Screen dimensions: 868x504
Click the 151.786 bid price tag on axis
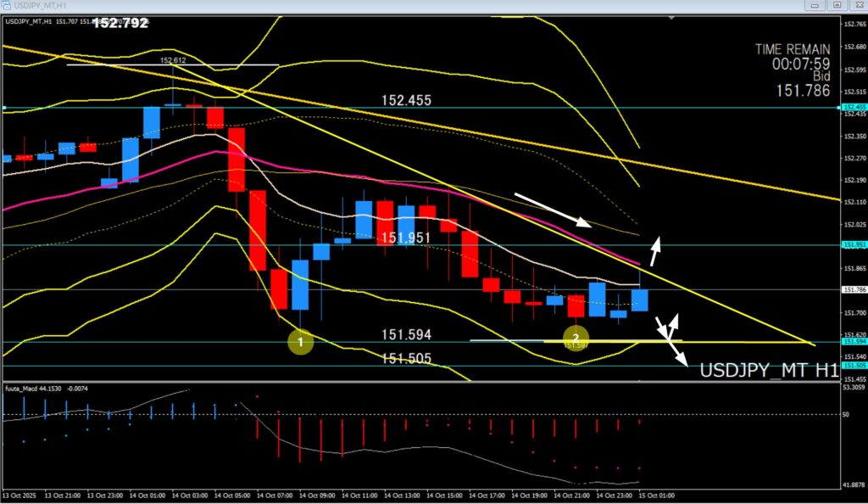[x=853, y=289]
